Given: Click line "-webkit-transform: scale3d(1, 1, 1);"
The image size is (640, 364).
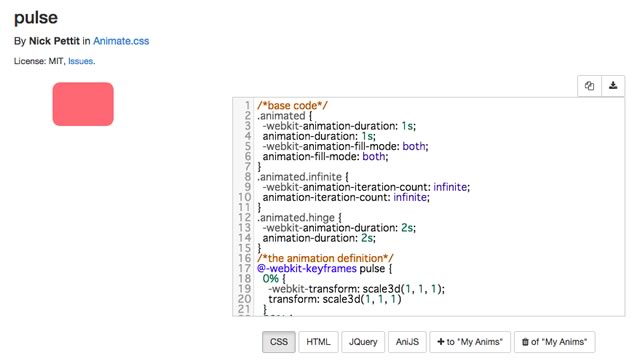Looking at the screenshot, I should tap(356, 289).
